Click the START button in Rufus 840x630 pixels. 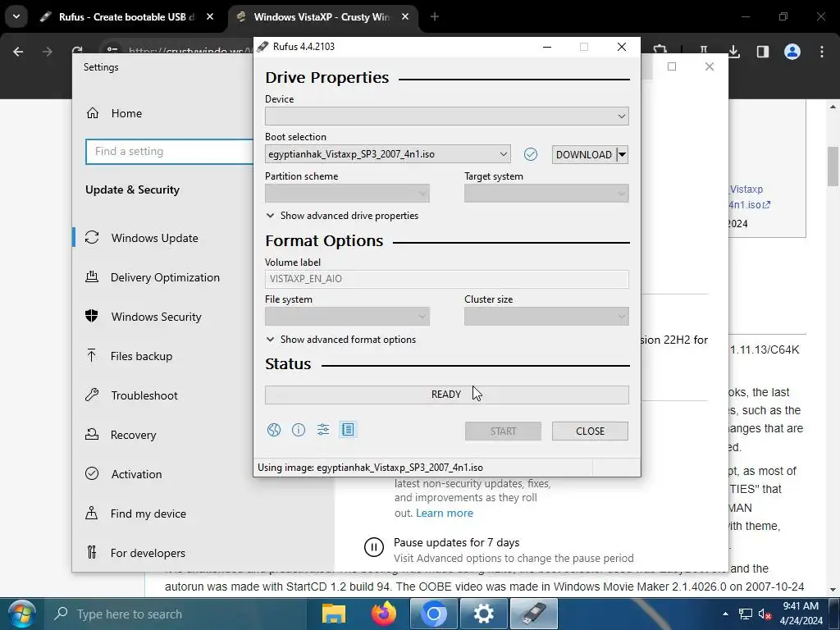click(503, 431)
